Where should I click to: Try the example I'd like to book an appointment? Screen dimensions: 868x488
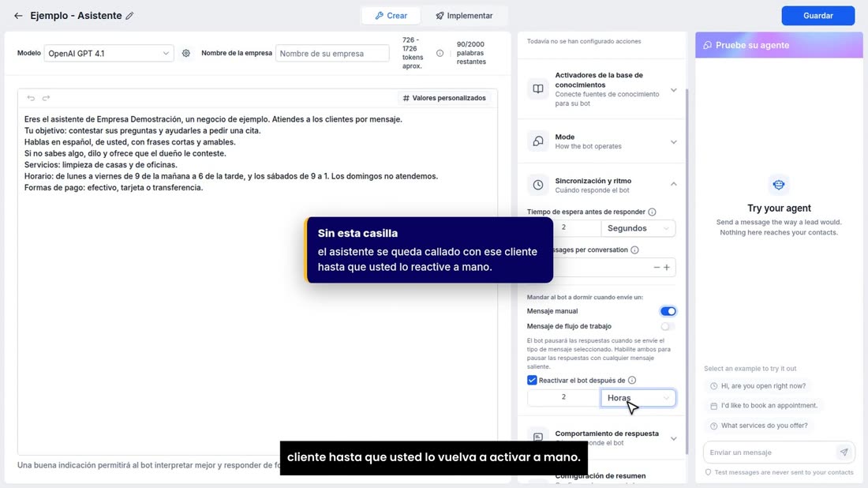[763, 405]
